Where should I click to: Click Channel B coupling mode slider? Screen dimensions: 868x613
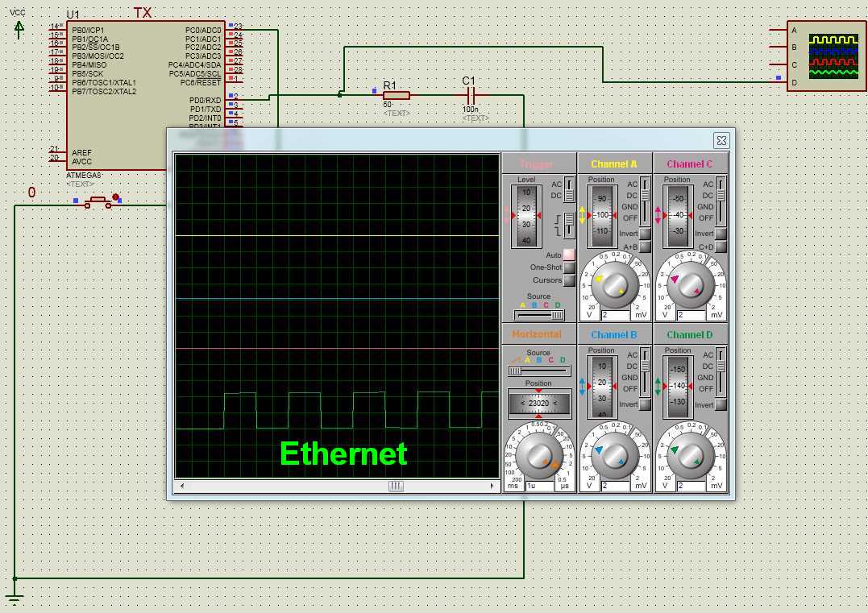coord(645,372)
